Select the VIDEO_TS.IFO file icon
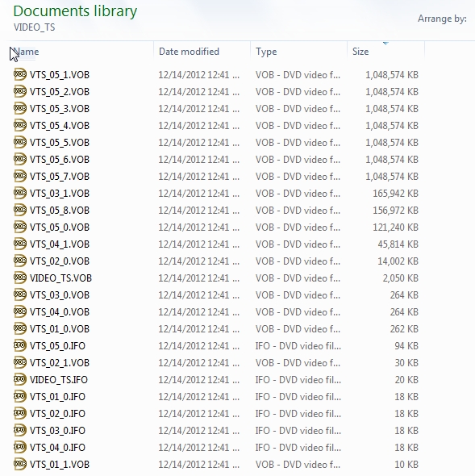This screenshot has width=475, height=476. (x=20, y=379)
